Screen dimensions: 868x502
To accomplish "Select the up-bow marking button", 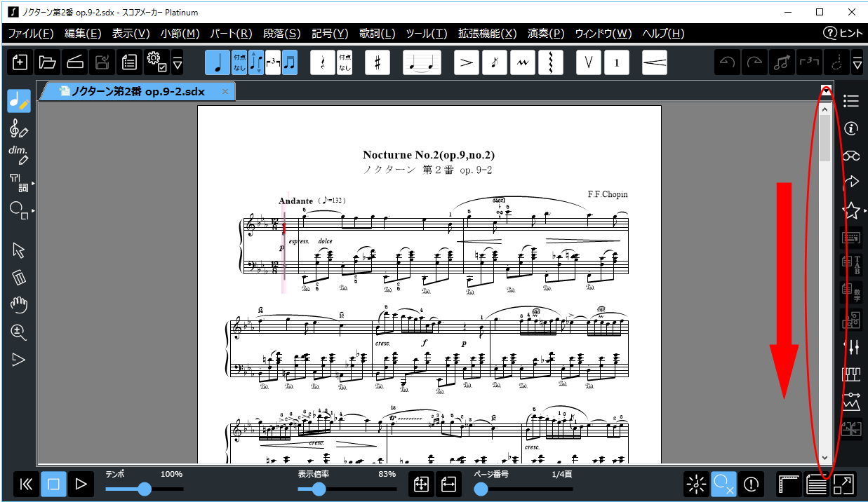I will click(588, 62).
